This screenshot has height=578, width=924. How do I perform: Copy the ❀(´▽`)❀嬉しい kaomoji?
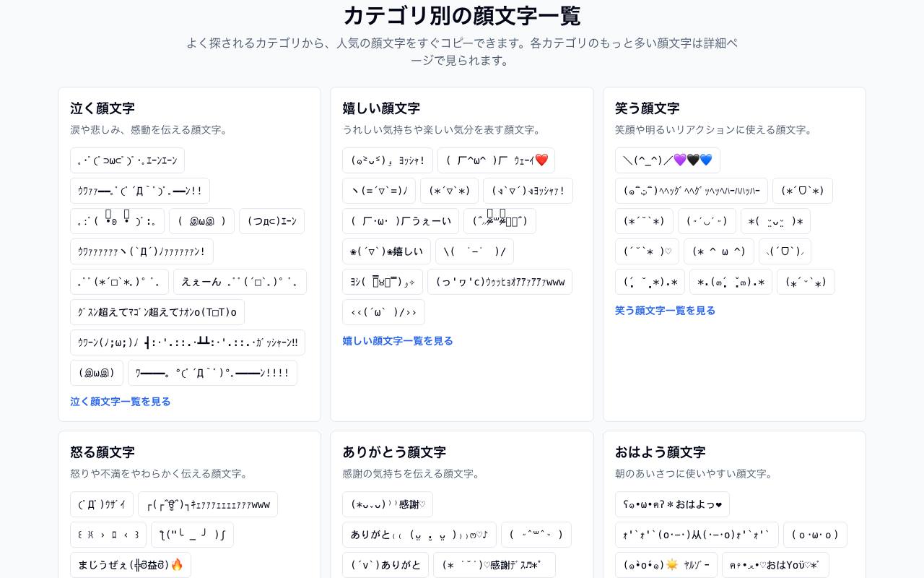coord(386,251)
